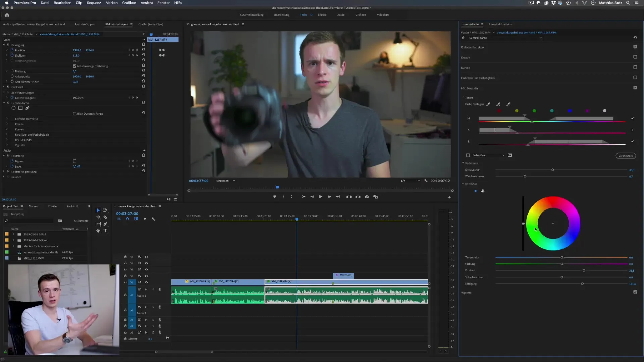Toggle the Farbe/Grau mask checkbox
This screenshot has height=362, width=644.
pyautogui.click(x=468, y=155)
